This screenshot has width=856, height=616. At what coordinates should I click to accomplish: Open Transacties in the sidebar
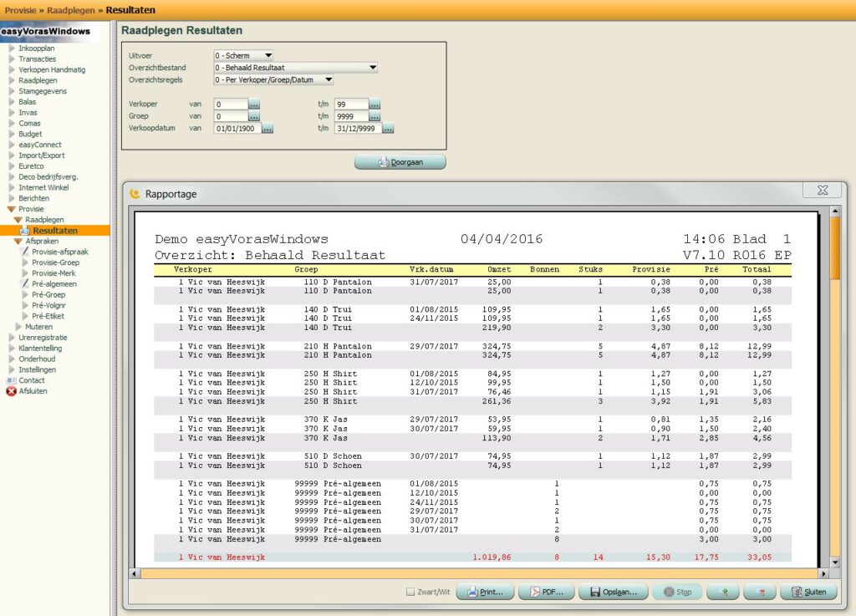click(x=37, y=59)
